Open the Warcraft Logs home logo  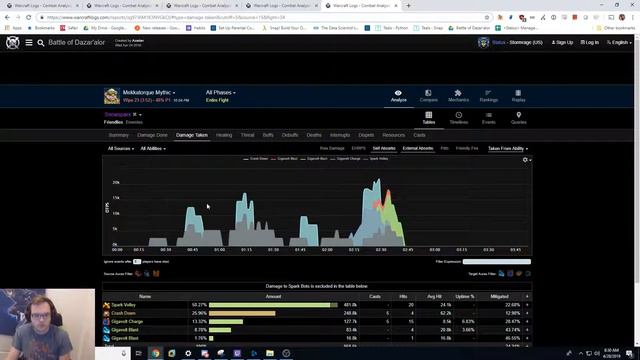pos(12,42)
